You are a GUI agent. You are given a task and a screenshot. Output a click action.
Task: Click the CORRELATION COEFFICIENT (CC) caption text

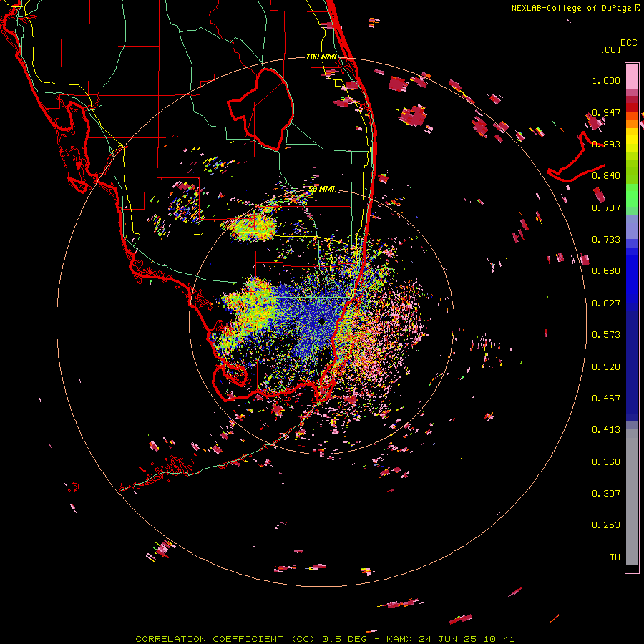click(x=225, y=639)
